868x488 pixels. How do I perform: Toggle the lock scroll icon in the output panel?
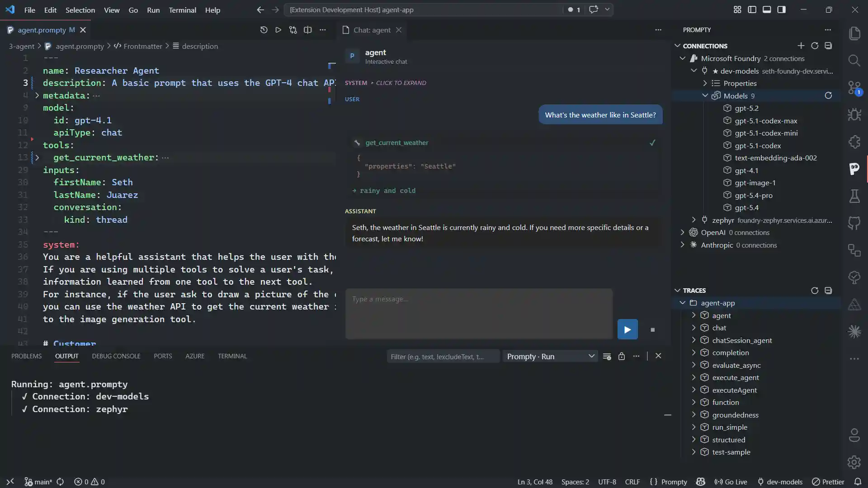tap(622, 356)
